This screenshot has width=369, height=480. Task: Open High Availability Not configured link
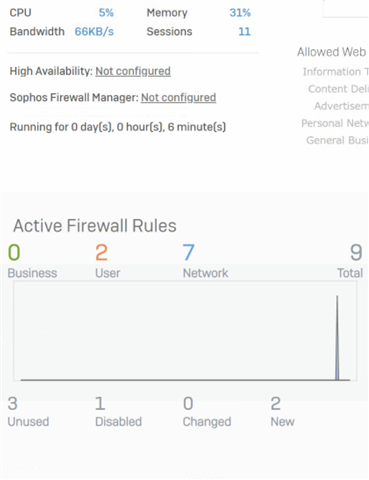[133, 71]
